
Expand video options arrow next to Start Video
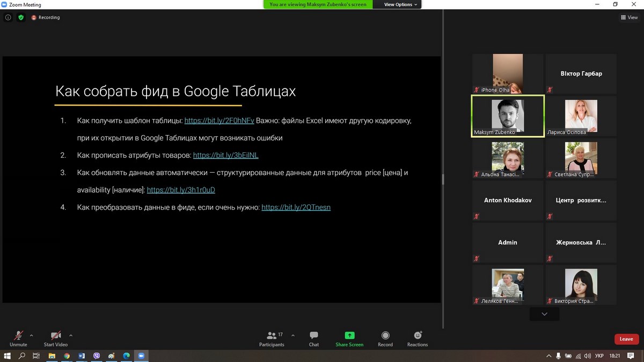(71, 335)
